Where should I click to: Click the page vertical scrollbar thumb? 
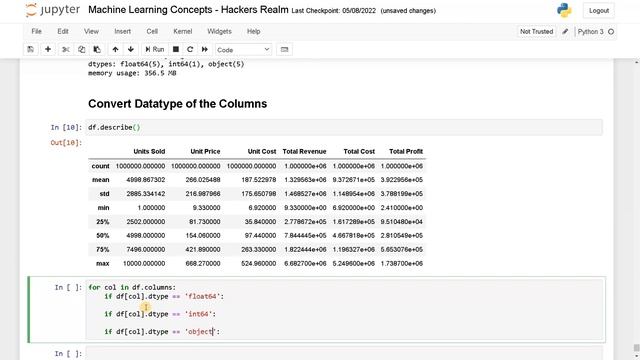click(636, 348)
